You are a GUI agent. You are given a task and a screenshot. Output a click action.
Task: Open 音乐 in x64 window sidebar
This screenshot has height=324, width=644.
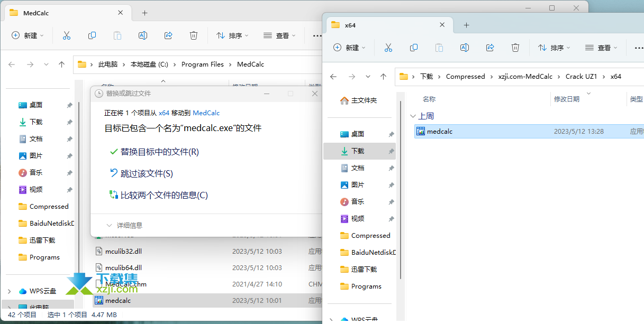pyautogui.click(x=358, y=201)
